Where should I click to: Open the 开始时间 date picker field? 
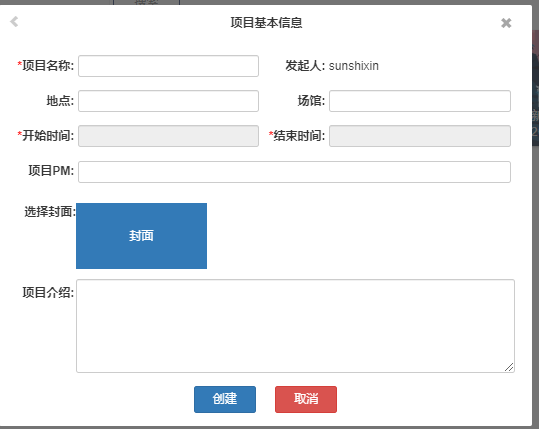168,136
